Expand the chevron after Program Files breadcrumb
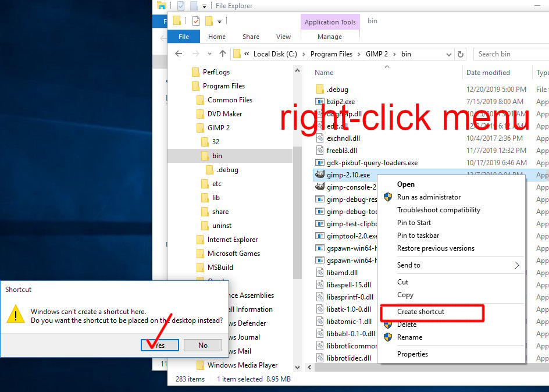Viewport: 549px width, 392px height. coord(359,54)
